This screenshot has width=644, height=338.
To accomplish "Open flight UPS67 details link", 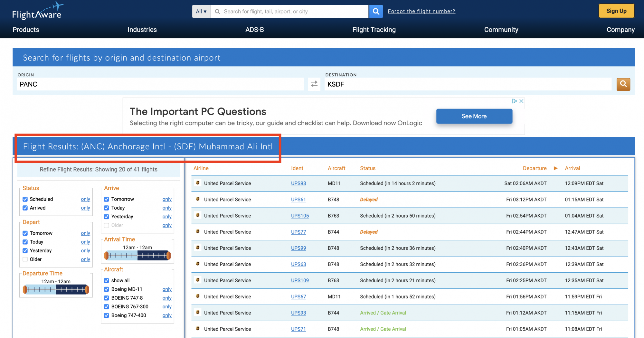I will pos(298,296).
